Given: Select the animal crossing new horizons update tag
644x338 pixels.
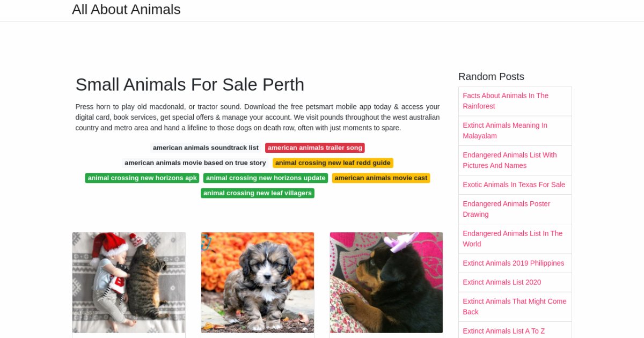Looking at the screenshot, I should tap(266, 178).
